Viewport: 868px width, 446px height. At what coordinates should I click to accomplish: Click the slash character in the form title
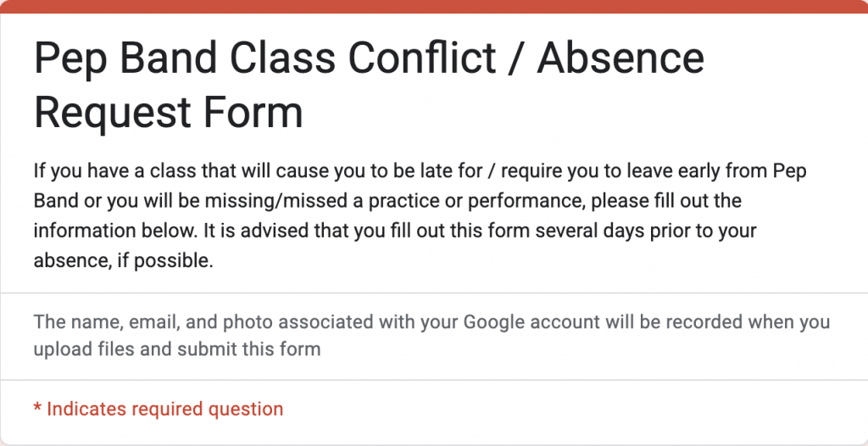(514, 59)
